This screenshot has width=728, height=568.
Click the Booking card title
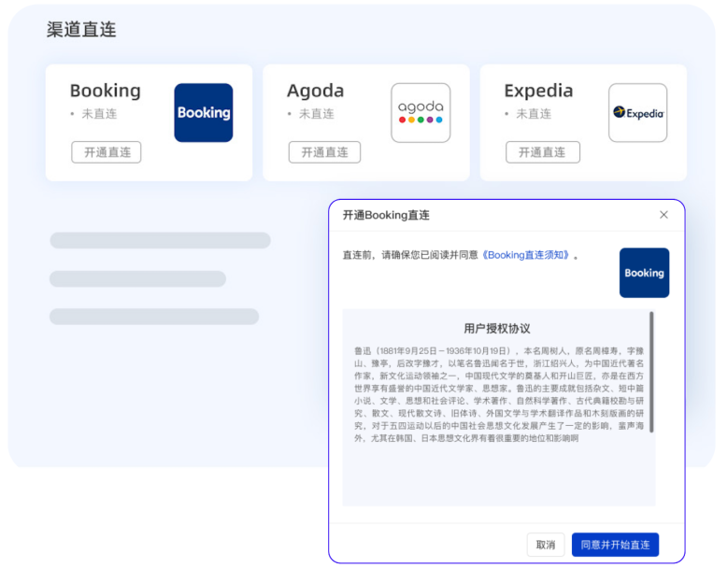[106, 91]
